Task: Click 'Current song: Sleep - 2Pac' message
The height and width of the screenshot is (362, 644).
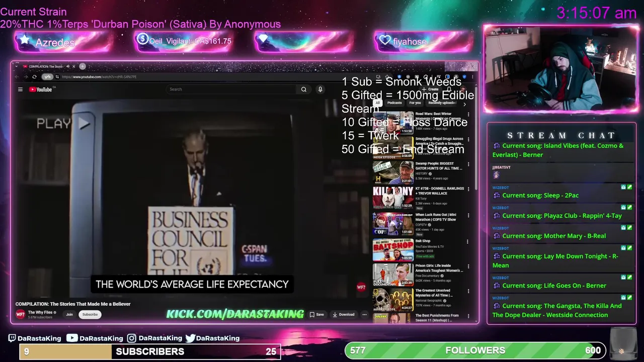Action: (540, 196)
